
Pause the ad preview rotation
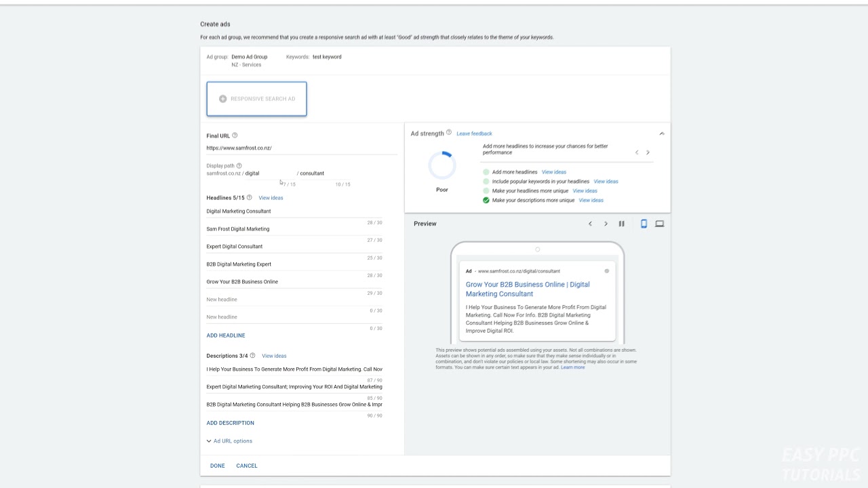(x=621, y=224)
